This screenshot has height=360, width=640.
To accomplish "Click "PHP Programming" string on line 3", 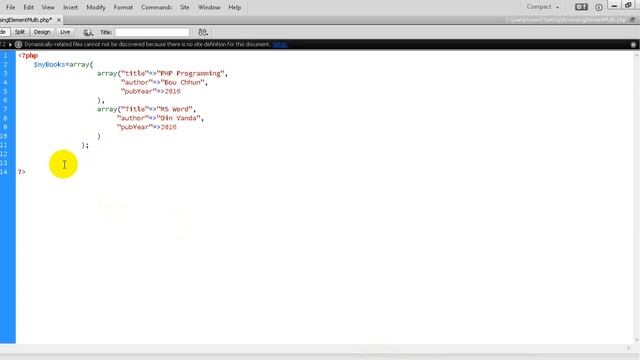I will coord(191,73).
